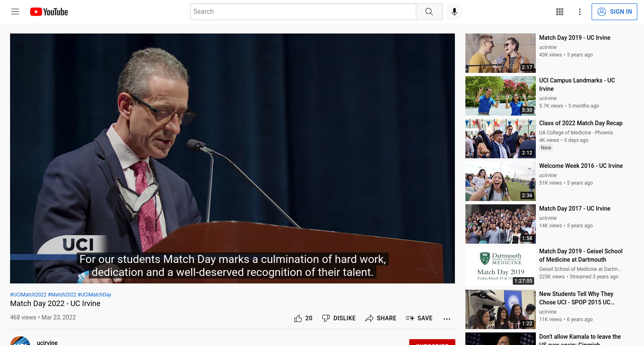Screen dimensions: 644x345
Task: Click the video title Match Day 2022 - UC Irvine
Action: click(x=55, y=304)
